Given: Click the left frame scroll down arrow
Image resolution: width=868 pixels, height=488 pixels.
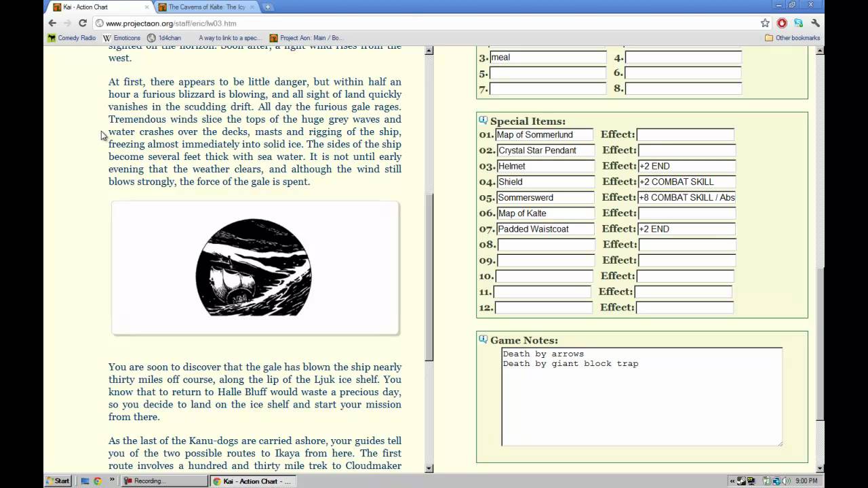Looking at the screenshot, I should click(429, 468).
